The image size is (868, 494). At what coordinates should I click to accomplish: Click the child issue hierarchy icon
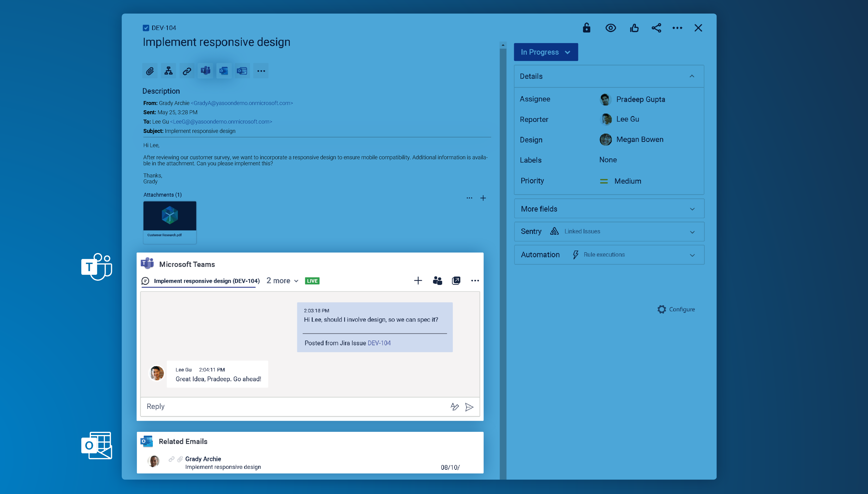point(168,71)
